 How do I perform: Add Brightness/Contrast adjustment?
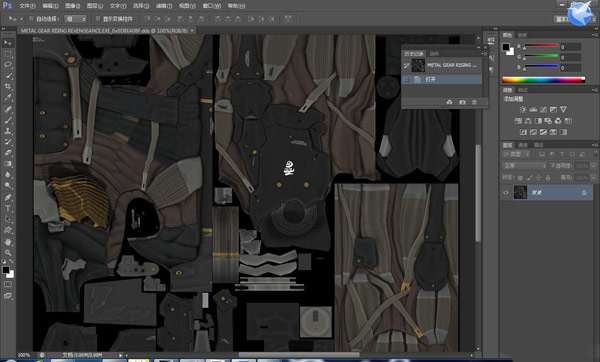(x=523, y=109)
